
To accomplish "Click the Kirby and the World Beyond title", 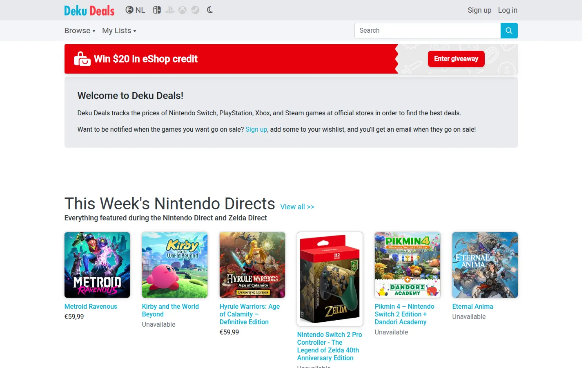I will click(170, 310).
